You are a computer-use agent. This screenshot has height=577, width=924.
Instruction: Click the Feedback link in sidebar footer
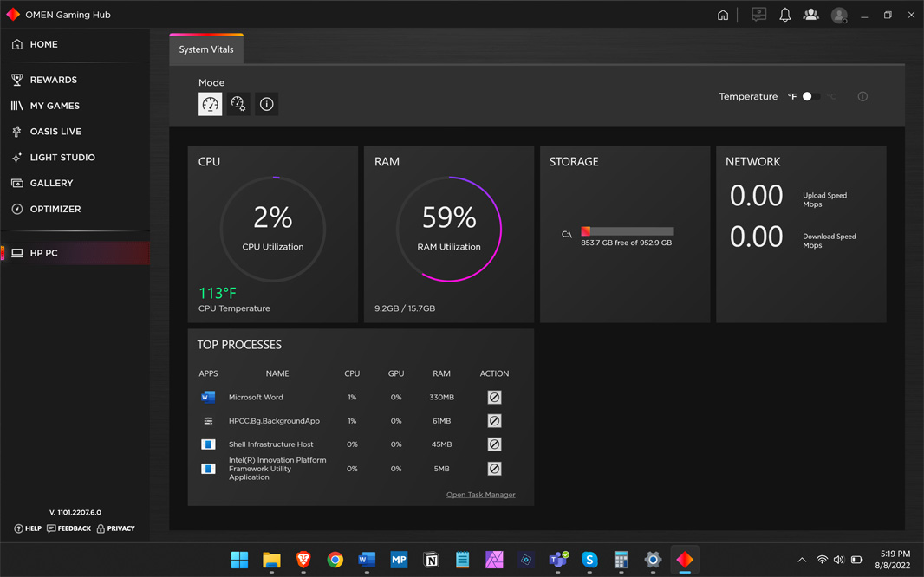tap(69, 528)
